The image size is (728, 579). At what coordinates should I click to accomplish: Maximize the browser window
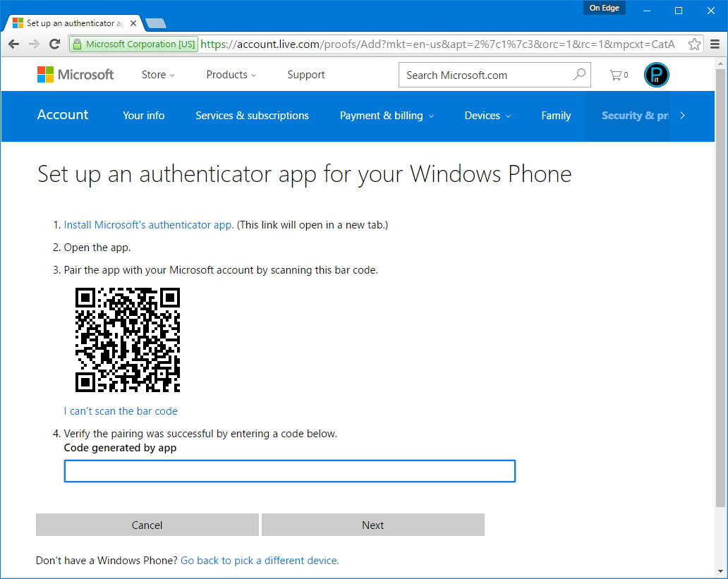[x=679, y=11]
